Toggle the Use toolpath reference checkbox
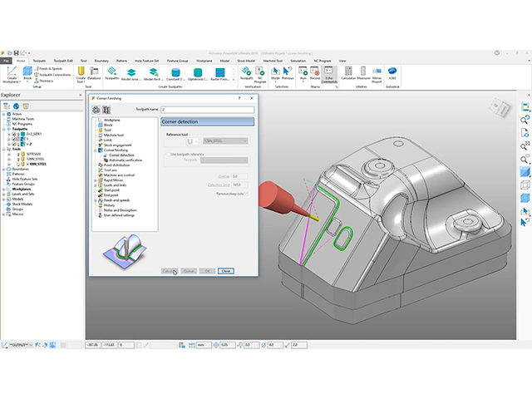Viewport: 532px width, 399px height. point(166,154)
